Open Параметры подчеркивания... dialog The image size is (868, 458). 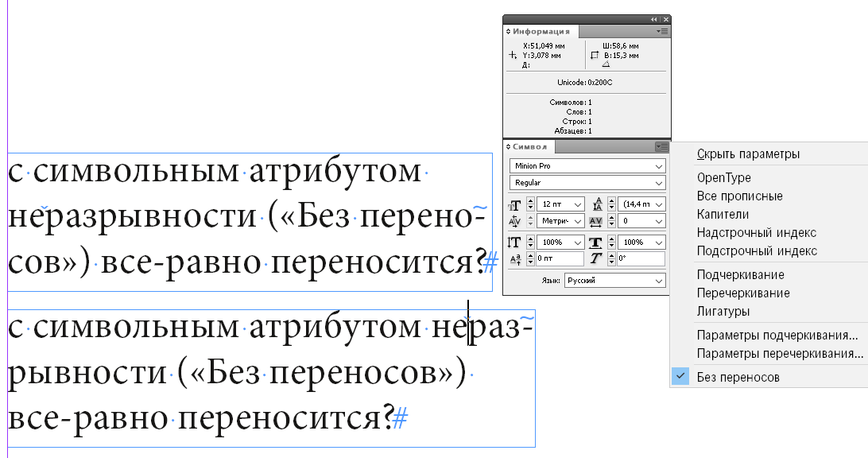777,335
